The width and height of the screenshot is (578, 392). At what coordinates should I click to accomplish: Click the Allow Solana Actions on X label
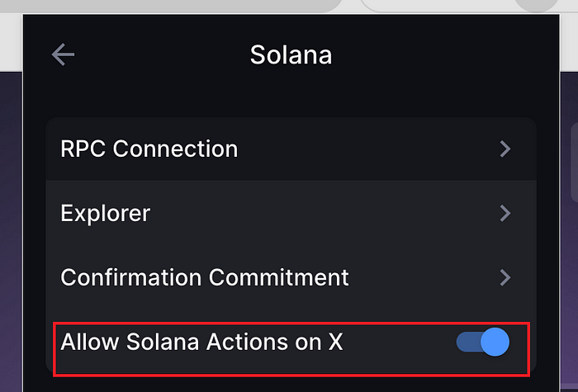(x=201, y=342)
